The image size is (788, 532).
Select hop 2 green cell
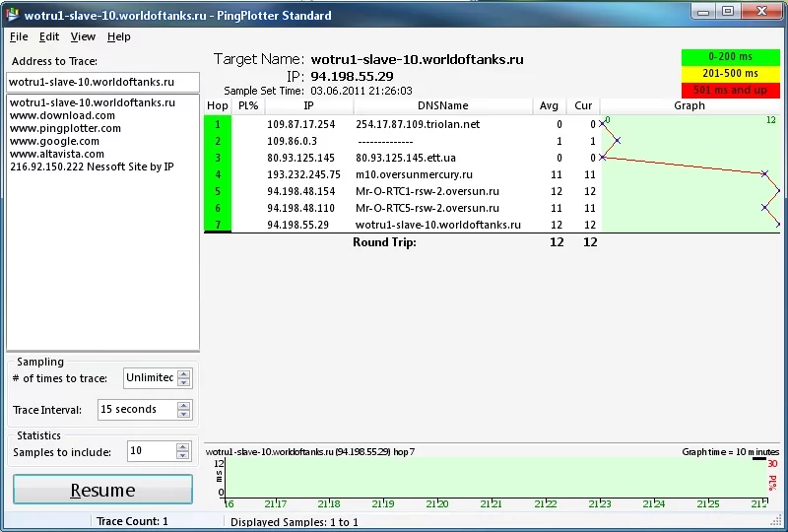coord(218,141)
